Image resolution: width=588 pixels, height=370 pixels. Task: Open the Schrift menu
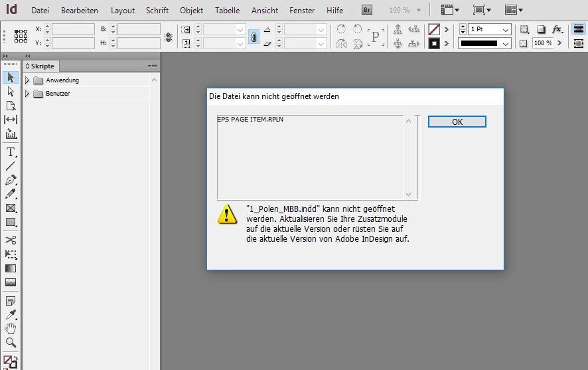point(157,11)
